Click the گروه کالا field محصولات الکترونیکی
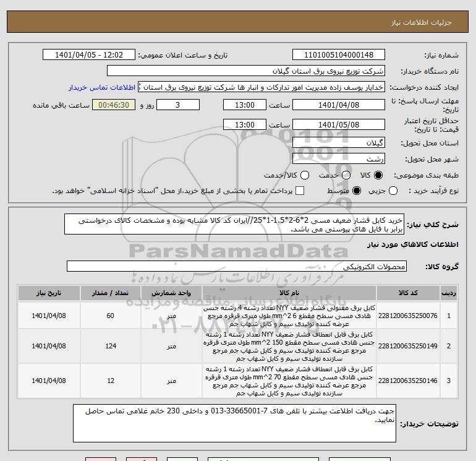The width and height of the screenshot is (476, 461). [x=237, y=266]
